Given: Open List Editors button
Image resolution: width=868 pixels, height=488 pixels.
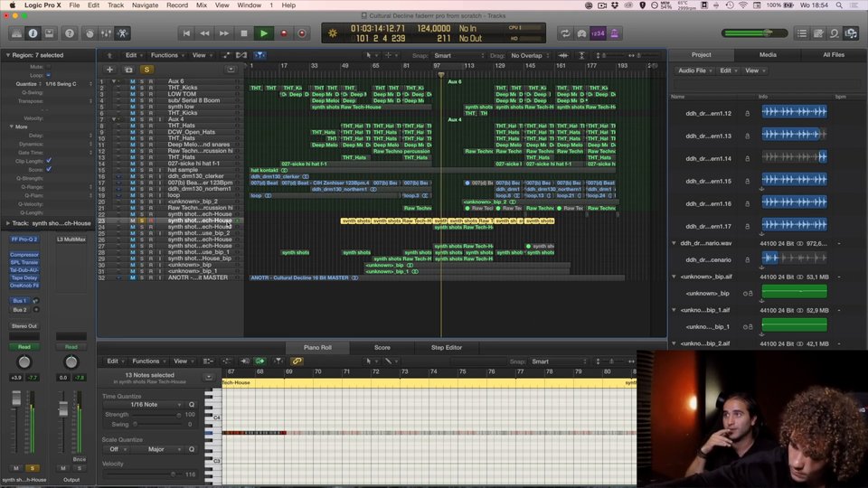Looking at the screenshot, I should coord(802,33).
